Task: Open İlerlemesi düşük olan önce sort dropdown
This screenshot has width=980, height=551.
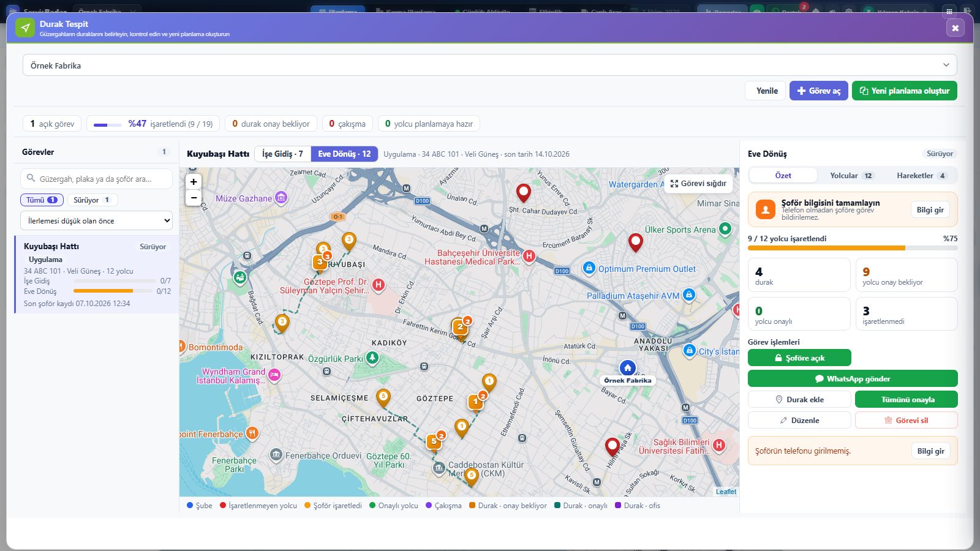Action: [x=96, y=220]
